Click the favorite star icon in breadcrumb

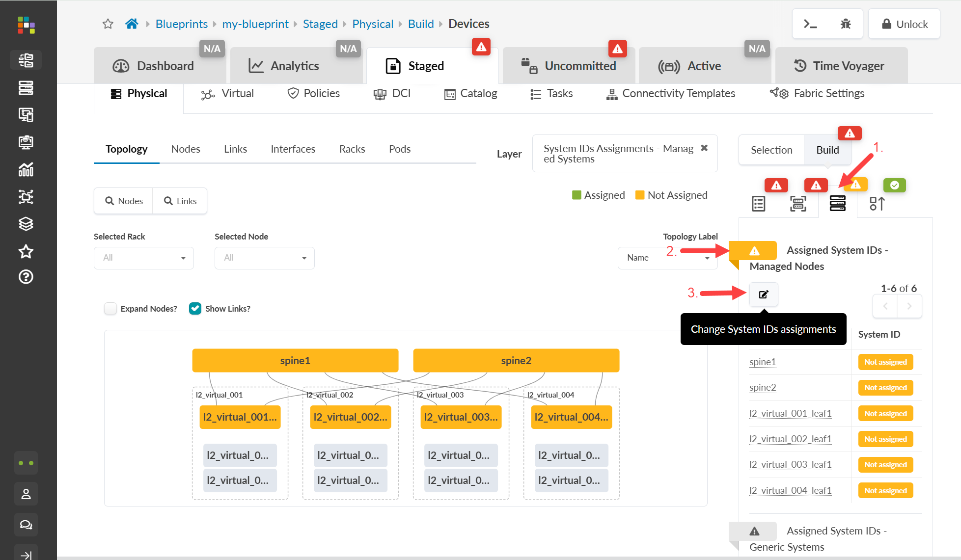point(108,24)
